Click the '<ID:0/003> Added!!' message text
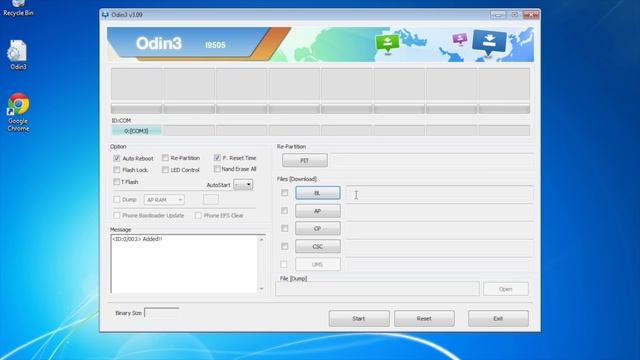Image resolution: width=640 pixels, height=360 pixels. [x=137, y=239]
